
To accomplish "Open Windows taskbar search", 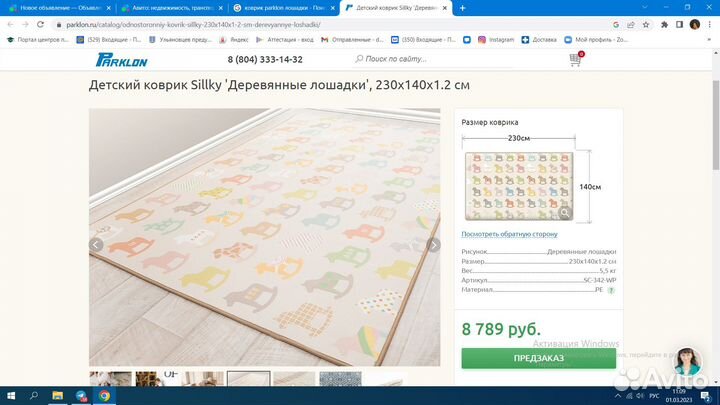I will pyautogui.click(x=34, y=396).
